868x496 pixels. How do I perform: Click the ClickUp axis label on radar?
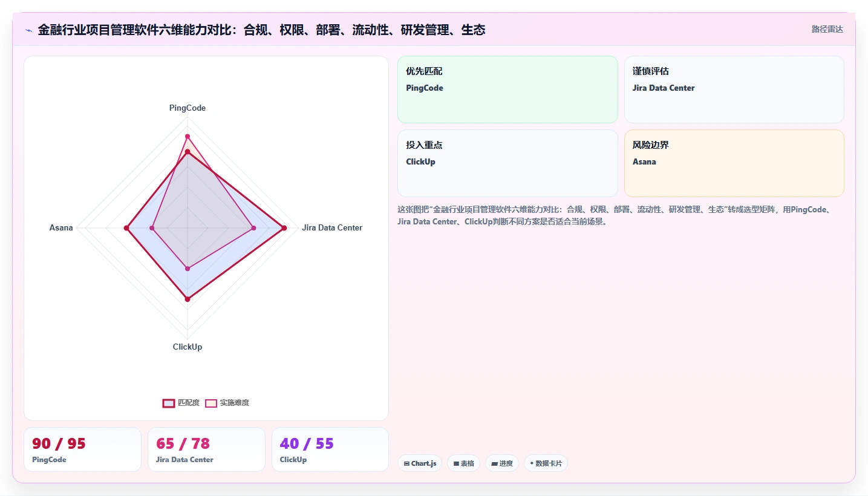(188, 347)
